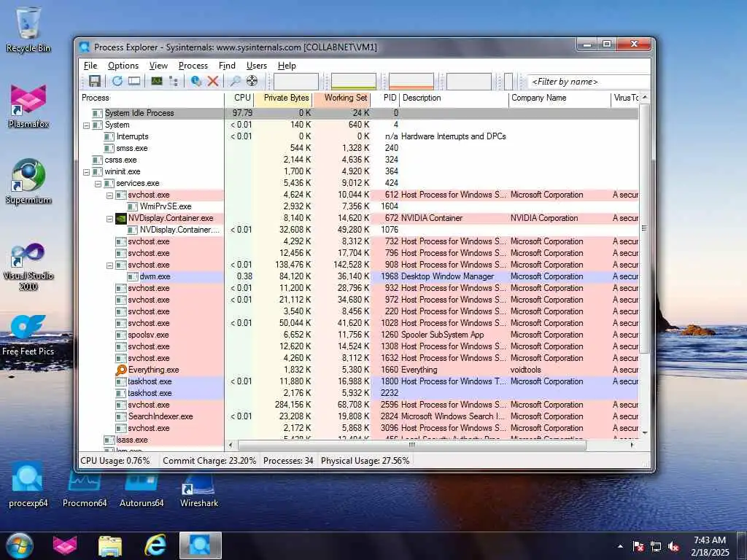Select the WmiPrvSE.exe process

(358, 206)
